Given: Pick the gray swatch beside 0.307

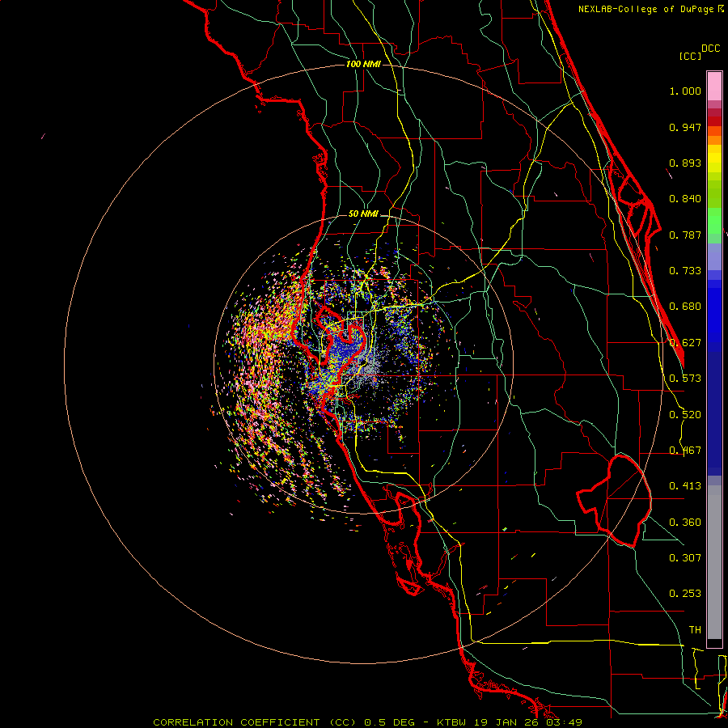Looking at the screenshot, I should point(714,562).
